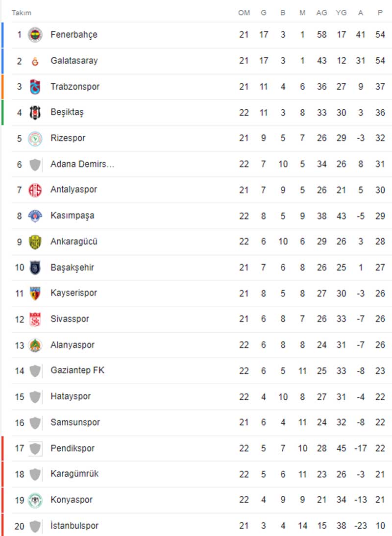Open the Adana Demirspor team link
Viewport: 392px width, 536px height.
pyautogui.click(x=82, y=164)
